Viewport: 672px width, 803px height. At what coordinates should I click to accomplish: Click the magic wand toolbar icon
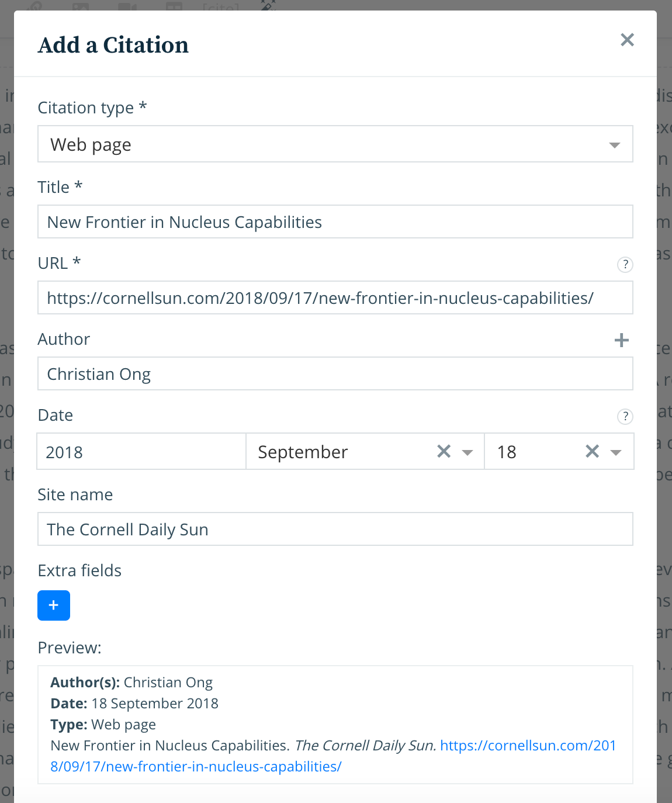[268, 5]
